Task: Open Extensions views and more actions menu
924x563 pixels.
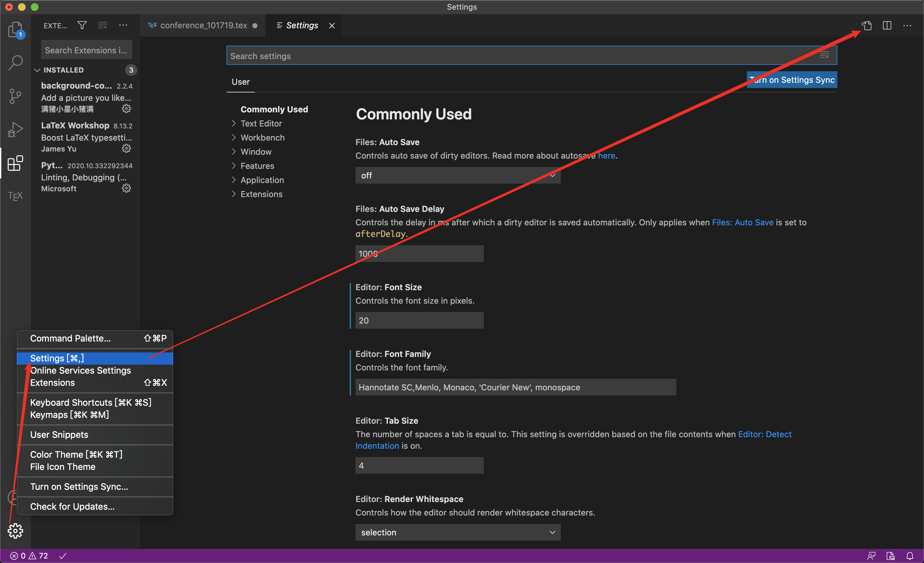Action: click(123, 25)
